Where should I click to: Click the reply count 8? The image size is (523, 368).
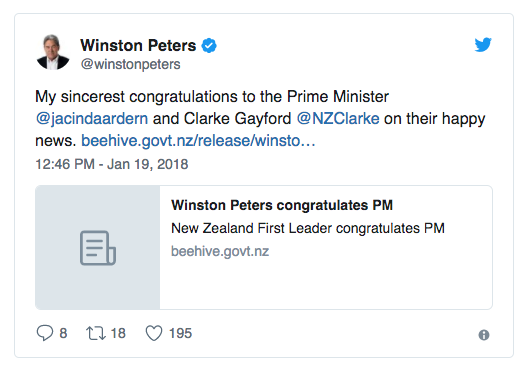point(63,333)
